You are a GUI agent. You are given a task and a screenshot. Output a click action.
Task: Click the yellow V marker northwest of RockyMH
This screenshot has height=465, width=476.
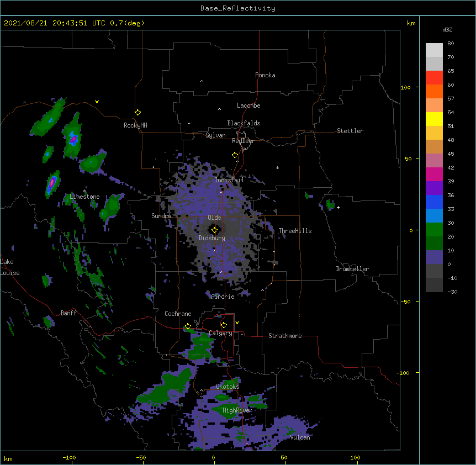coord(97,102)
